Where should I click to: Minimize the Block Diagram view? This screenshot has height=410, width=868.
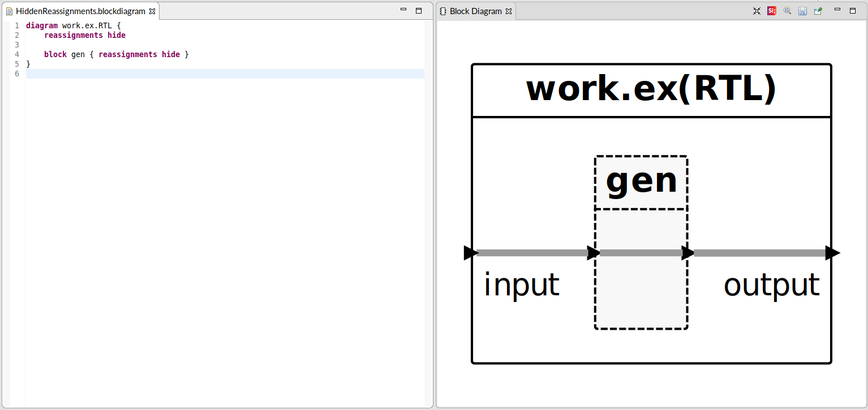pos(837,10)
